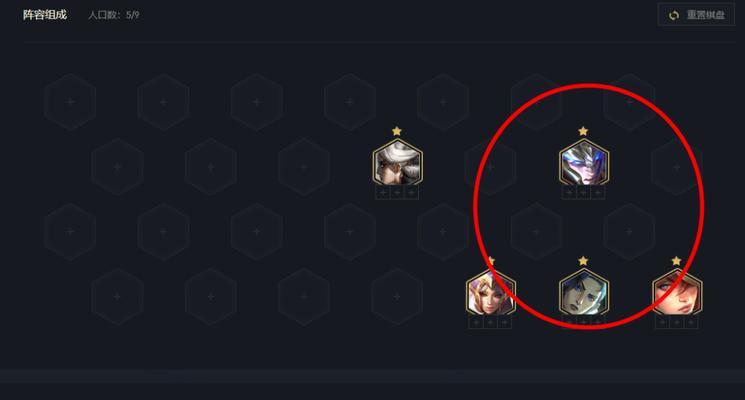Click the first empty hex in the top row
This screenshot has height=400, width=745.
coord(70,102)
